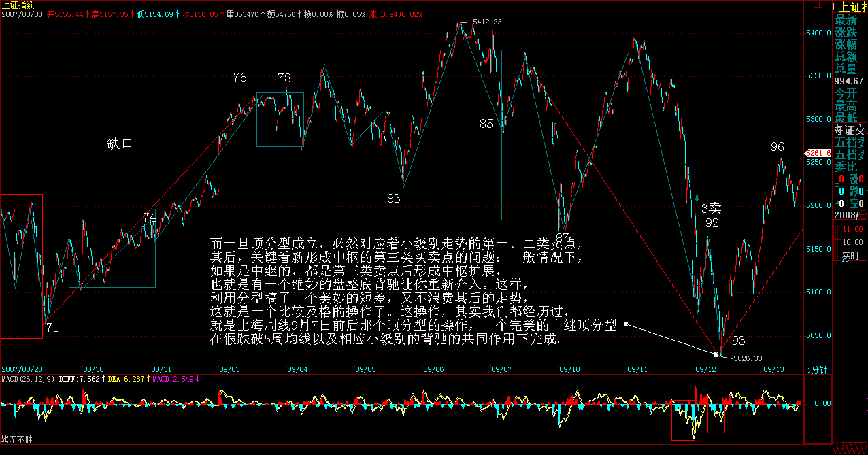The height and width of the screenshot is (455, 868).
Task: Click the white handle after 中继顶分型 text
Action: (625, 324)
